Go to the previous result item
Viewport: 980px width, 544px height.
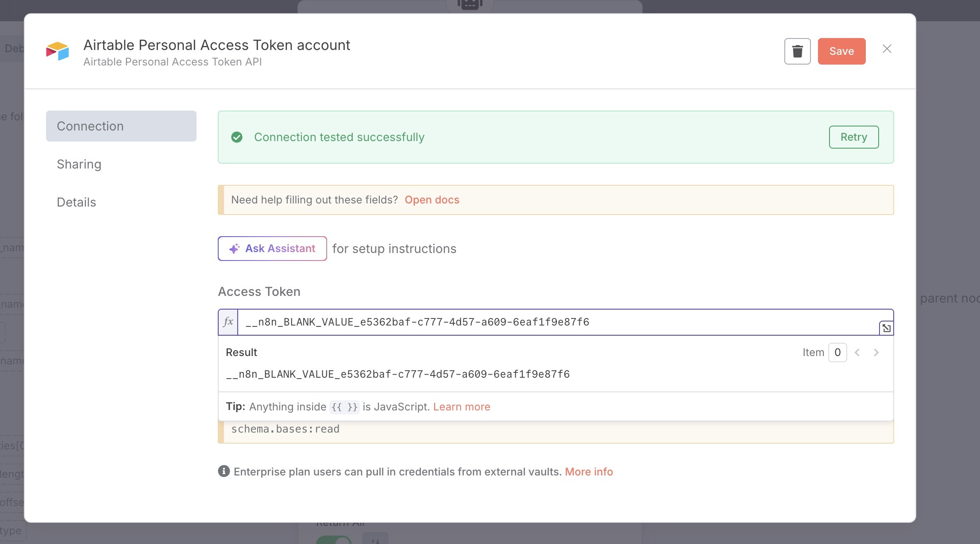(x=857, y=352)
